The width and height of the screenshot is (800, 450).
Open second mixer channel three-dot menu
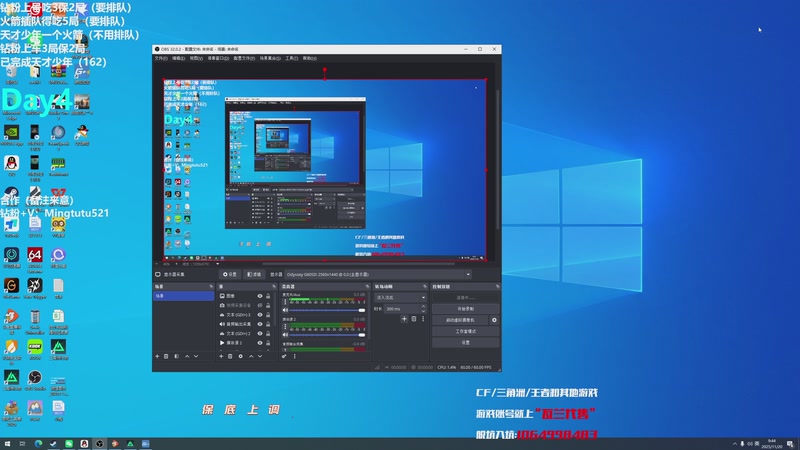click(285, 327)
